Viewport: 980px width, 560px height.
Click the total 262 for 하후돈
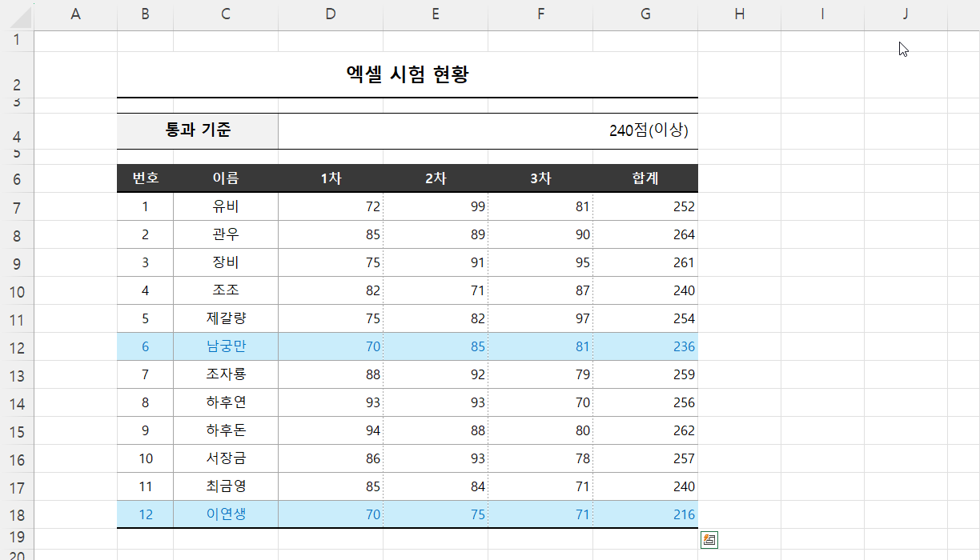click(x=645, y=430)
